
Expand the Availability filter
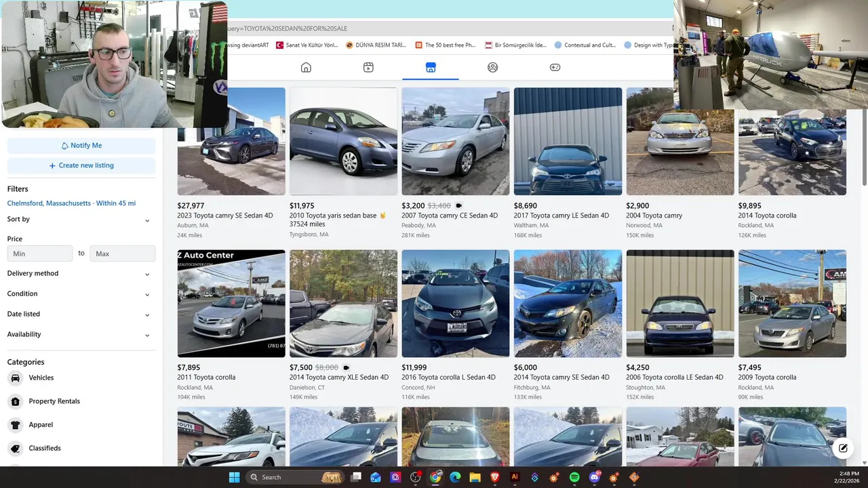pyautogui.click(x=147, y=335)
